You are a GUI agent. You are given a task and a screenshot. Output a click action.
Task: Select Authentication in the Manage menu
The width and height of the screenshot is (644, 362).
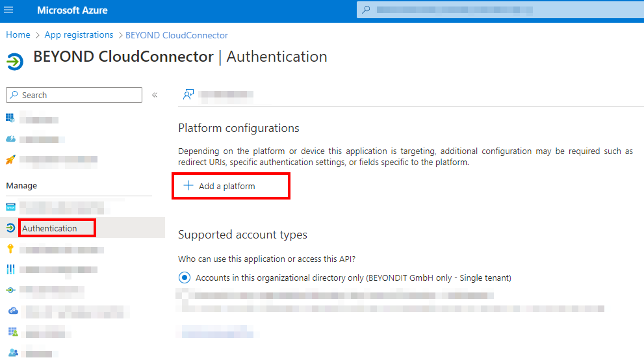point(49,229)
